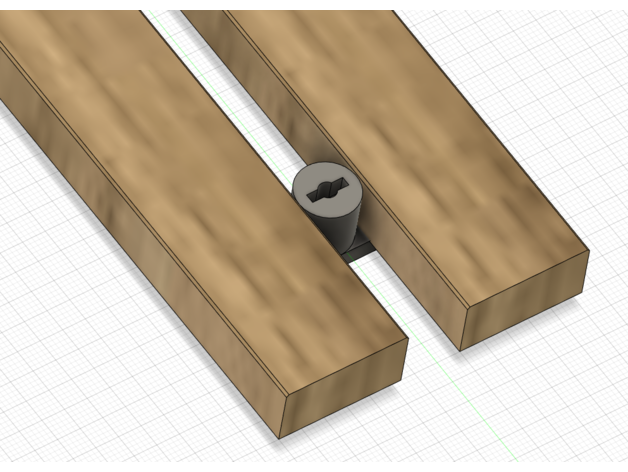
Task: Select the bottom front corner vertex of the left plank
Action: pos(281,438)
